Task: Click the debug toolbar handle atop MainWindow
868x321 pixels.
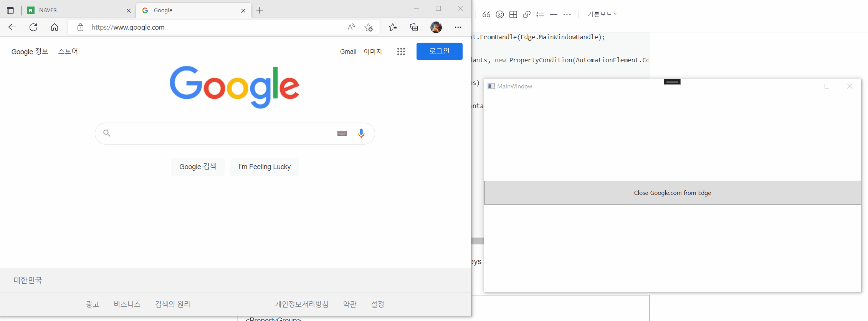Action: [672, 81]
